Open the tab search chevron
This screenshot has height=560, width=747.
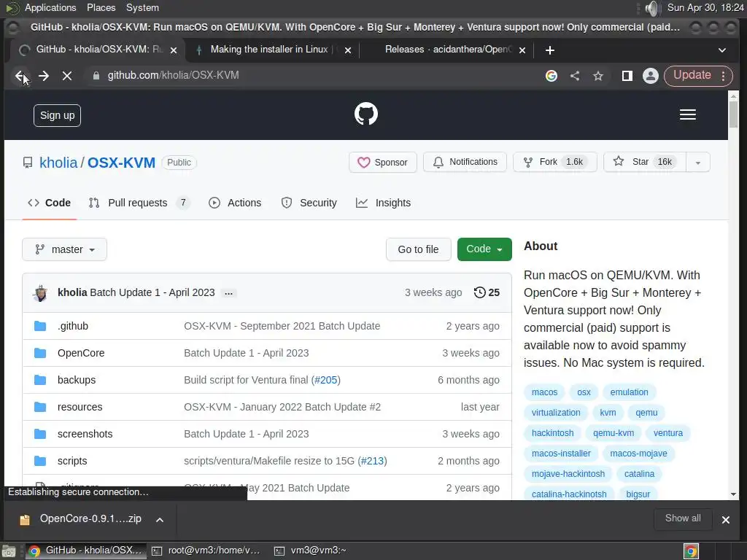(722, 50)
